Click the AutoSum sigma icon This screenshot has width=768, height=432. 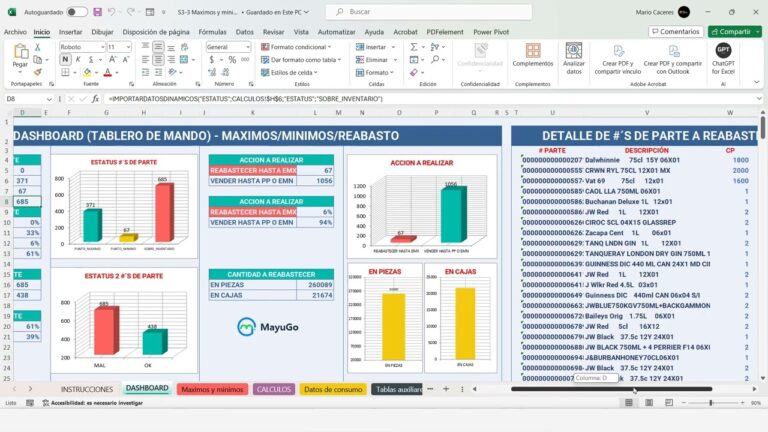(x=414, y=47)
